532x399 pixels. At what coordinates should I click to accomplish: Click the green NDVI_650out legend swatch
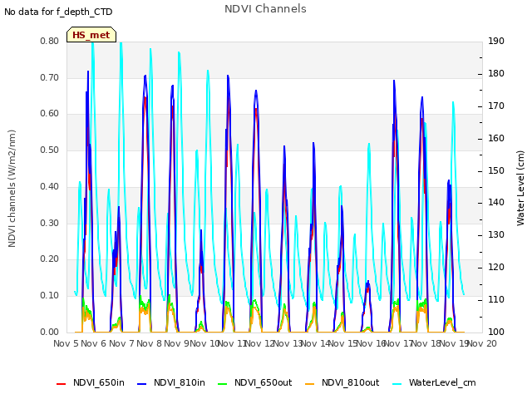coord(223,384)
